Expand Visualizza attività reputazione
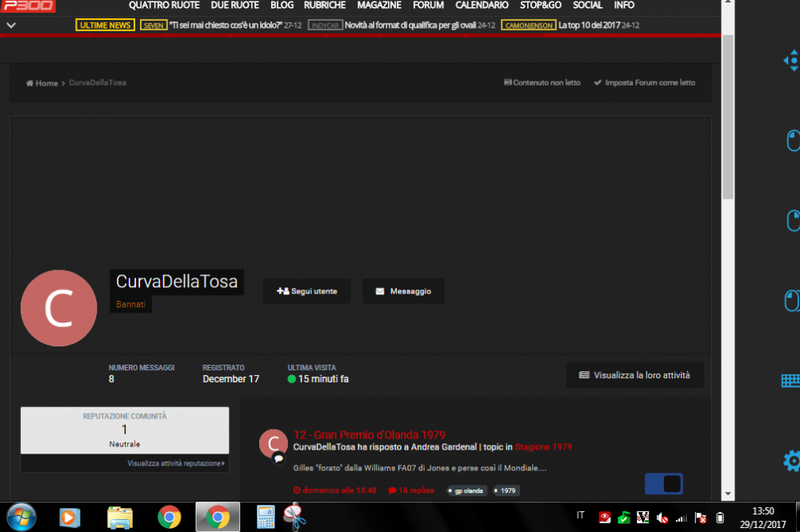800x532 pixels. tap(176, 463)
